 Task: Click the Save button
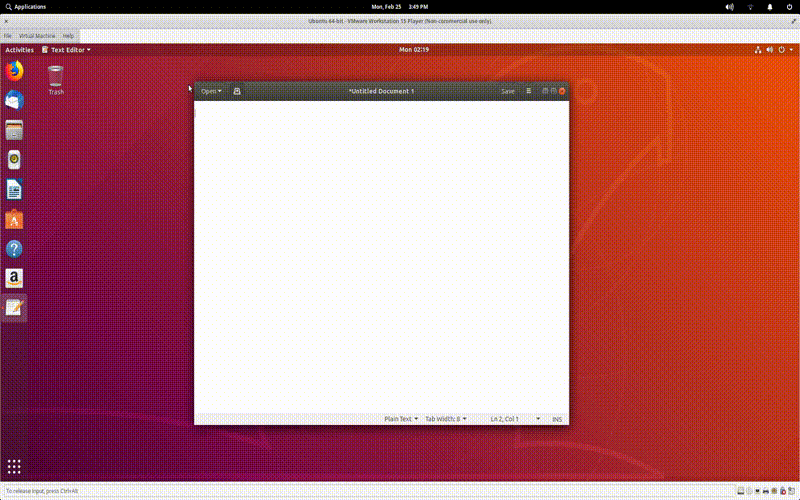pos(508,91)
